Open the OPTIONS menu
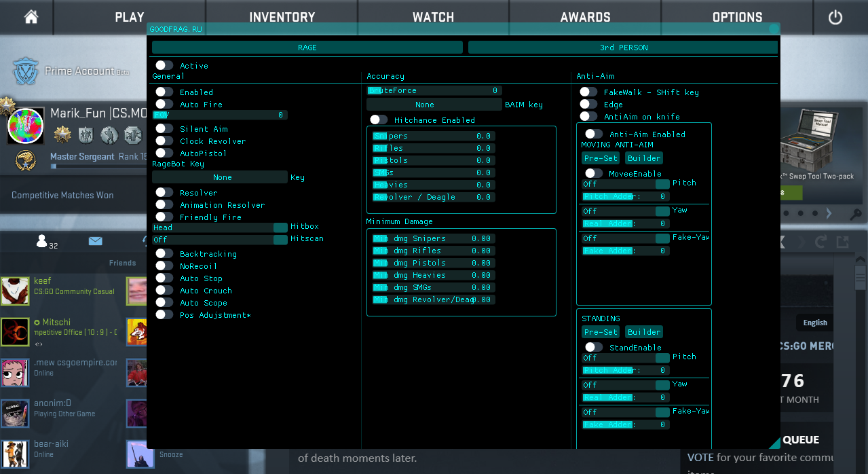Image resolution: width=868 pixels, height=474 pixels. coord(737,18)
